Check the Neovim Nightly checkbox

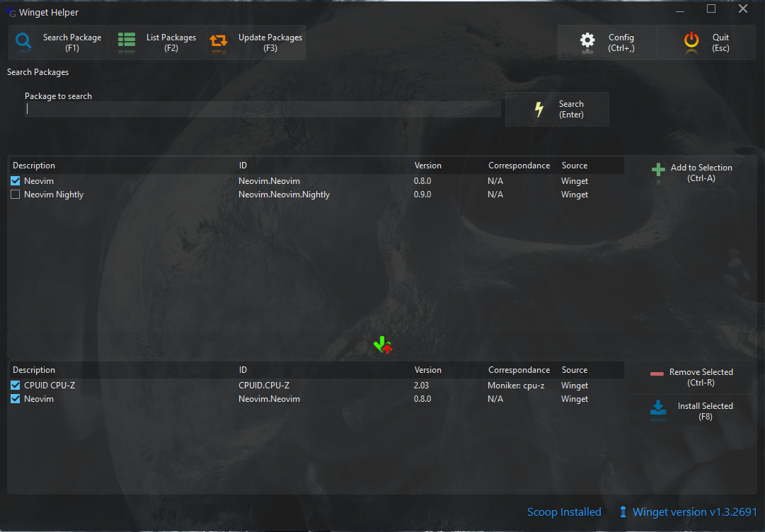pyautogui.click(x=15, y=195)
